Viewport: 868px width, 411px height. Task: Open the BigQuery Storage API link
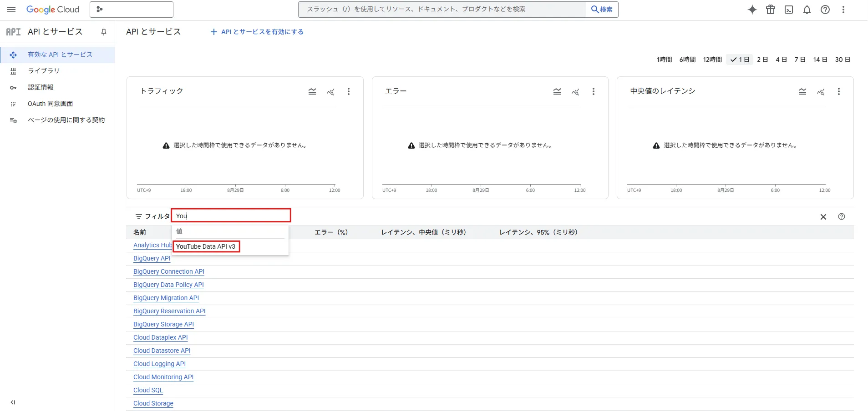pyautogui.click(x=164, y=325)
